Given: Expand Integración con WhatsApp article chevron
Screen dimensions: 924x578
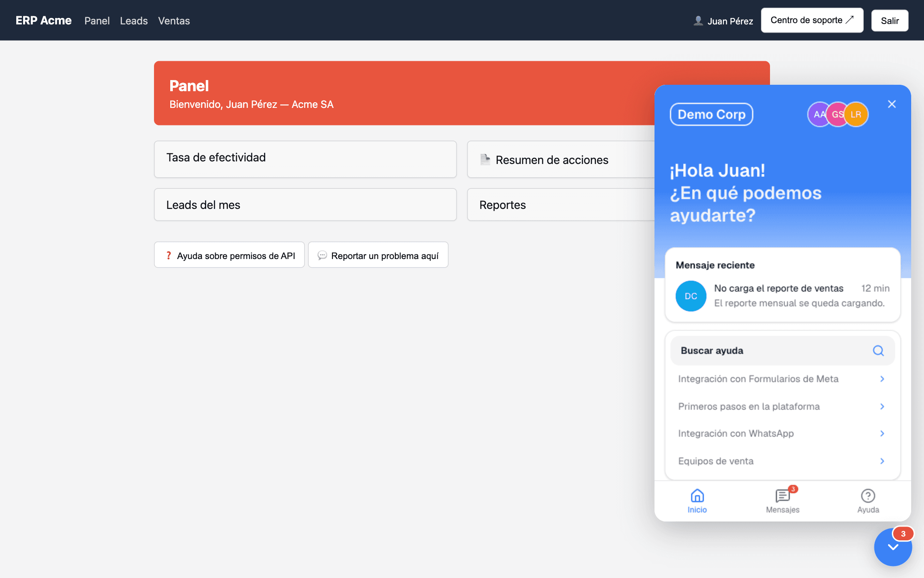Looking at the screenshot, I should pos(882,434).
